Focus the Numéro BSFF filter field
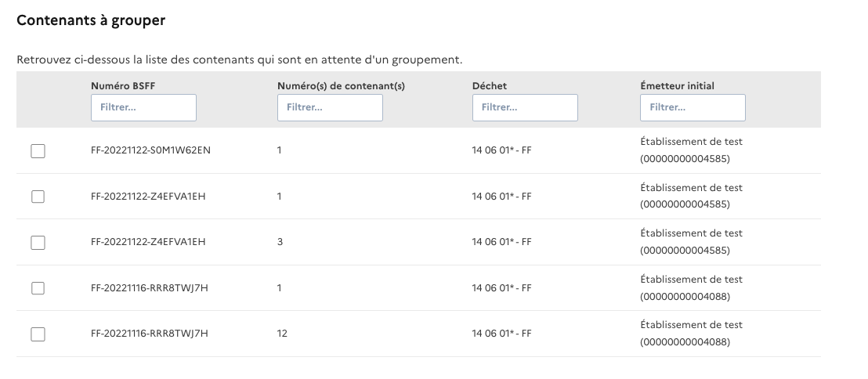868x379 pixels. tap(143, 108)
